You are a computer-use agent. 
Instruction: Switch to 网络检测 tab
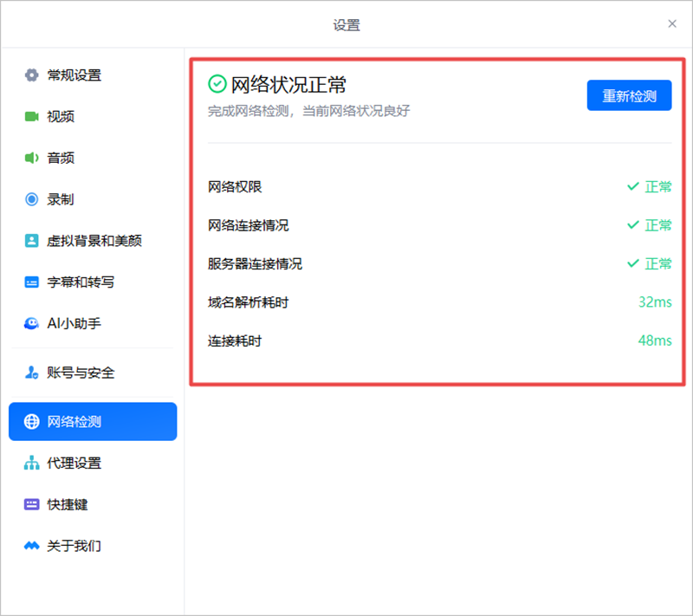pyautogui.click(x=93, y=422)
